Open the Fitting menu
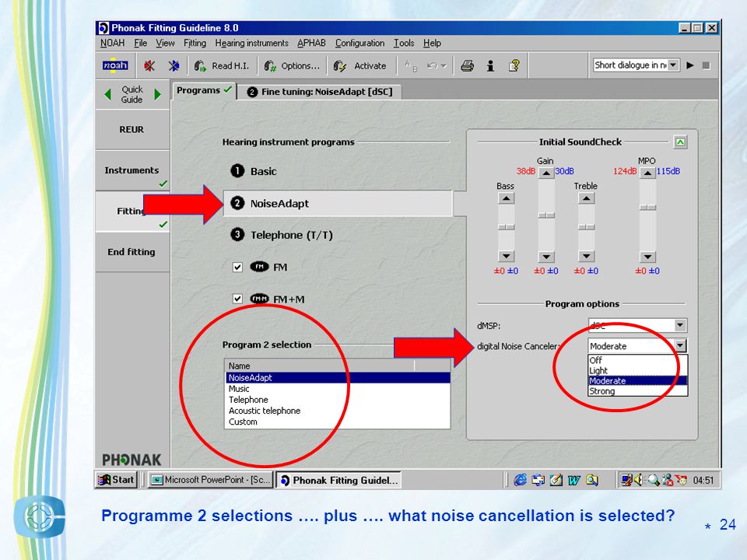Screen dimensions: 747x560 195,43
